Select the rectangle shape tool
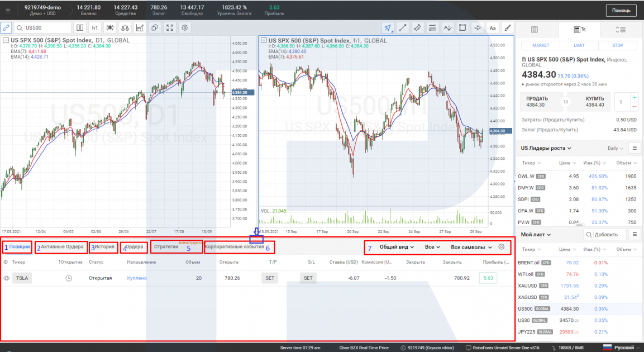This screenshot has width=644, height=352. [462, 28]
